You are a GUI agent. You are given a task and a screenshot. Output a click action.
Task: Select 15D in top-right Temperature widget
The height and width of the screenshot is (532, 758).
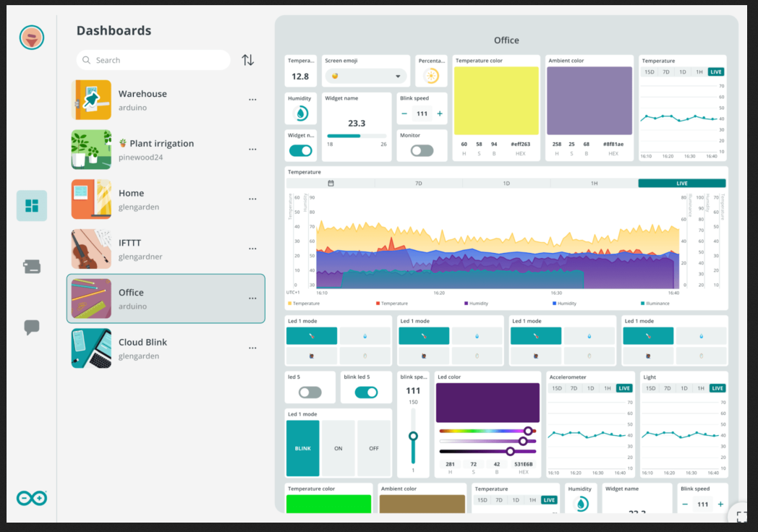click(650, 72)
